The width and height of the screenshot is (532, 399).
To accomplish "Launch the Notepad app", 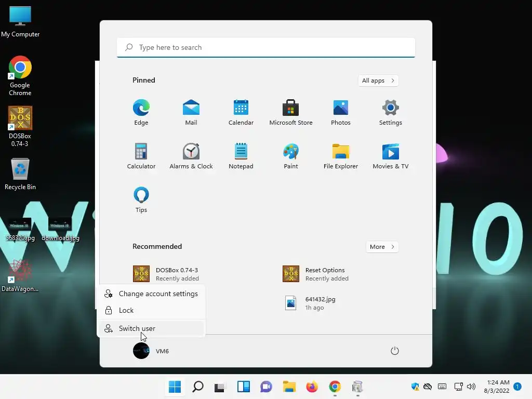I will tap(241, 156).
